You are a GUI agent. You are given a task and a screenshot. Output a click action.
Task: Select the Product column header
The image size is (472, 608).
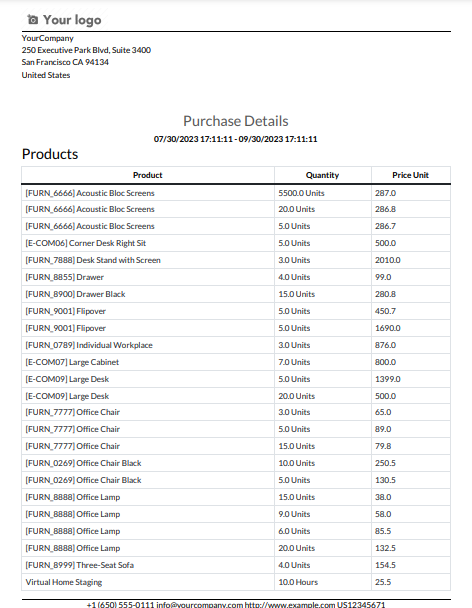click(148, 175)
